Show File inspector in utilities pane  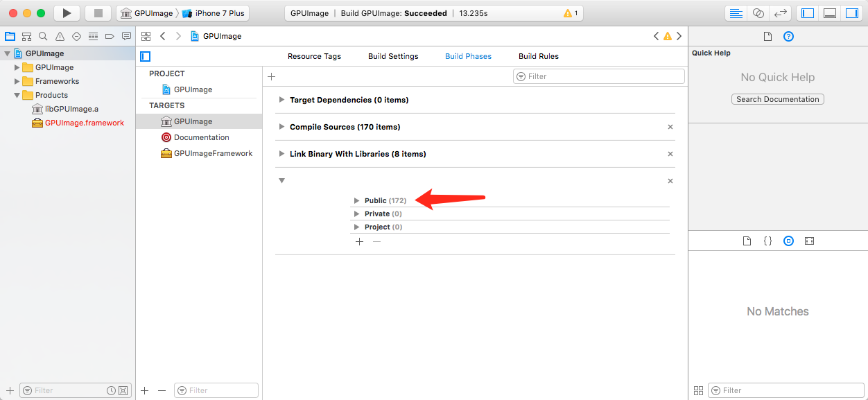767,37
